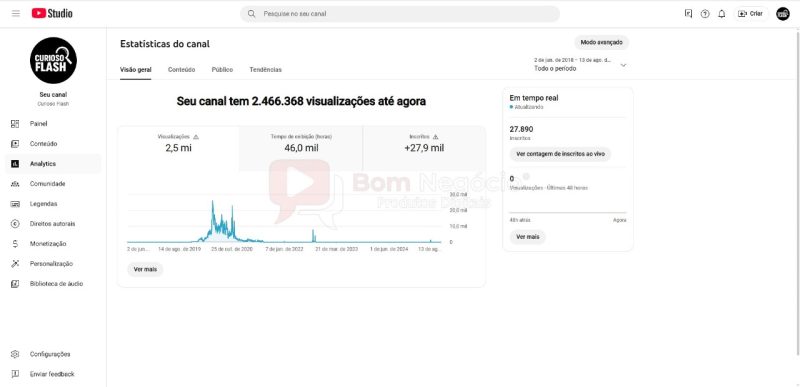Open Monetização in the sidebar

pos(53,244)
